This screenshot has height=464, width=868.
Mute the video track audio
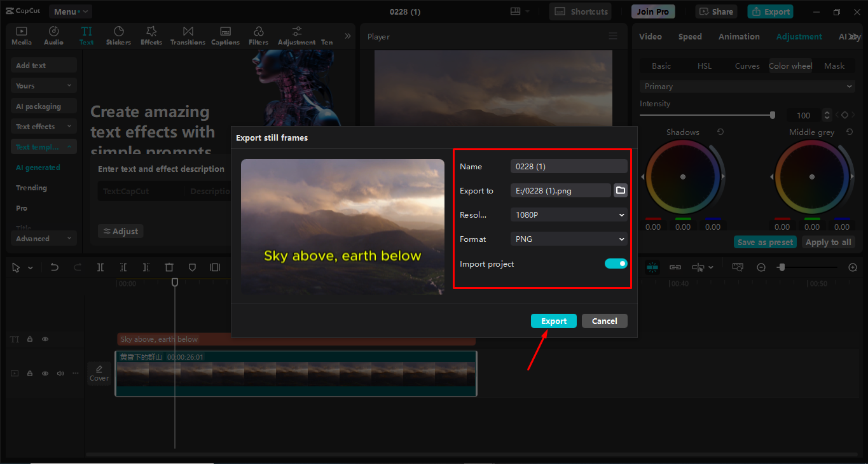click(x=60, y=373)
